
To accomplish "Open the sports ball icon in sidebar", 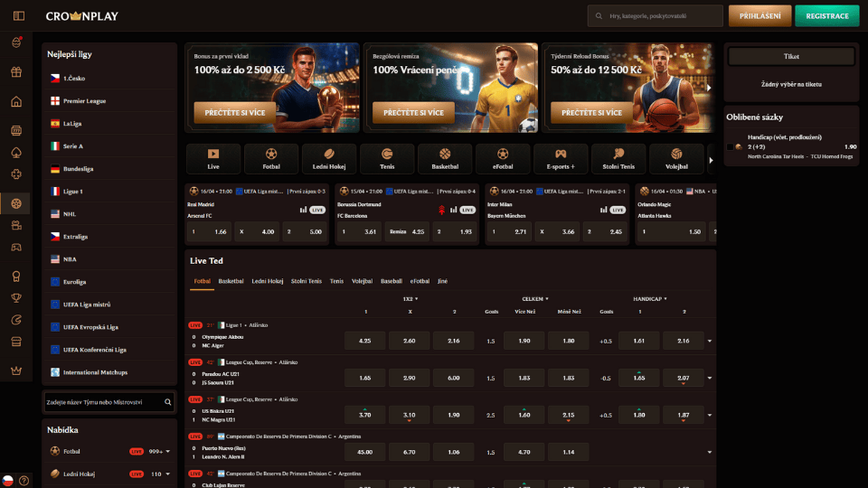I will point(16,203).
